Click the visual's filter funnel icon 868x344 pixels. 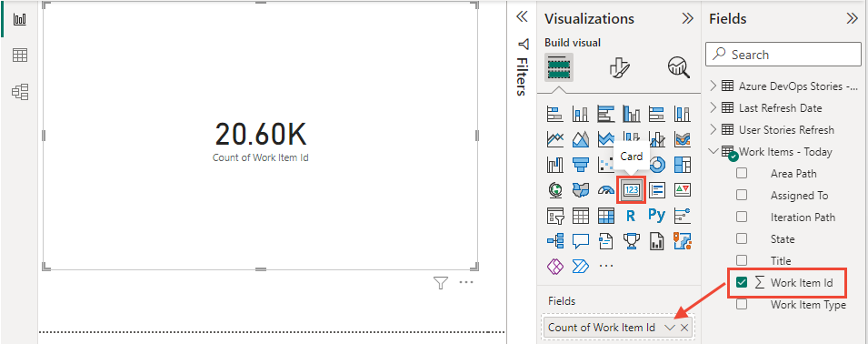click(x=440, y=283)
